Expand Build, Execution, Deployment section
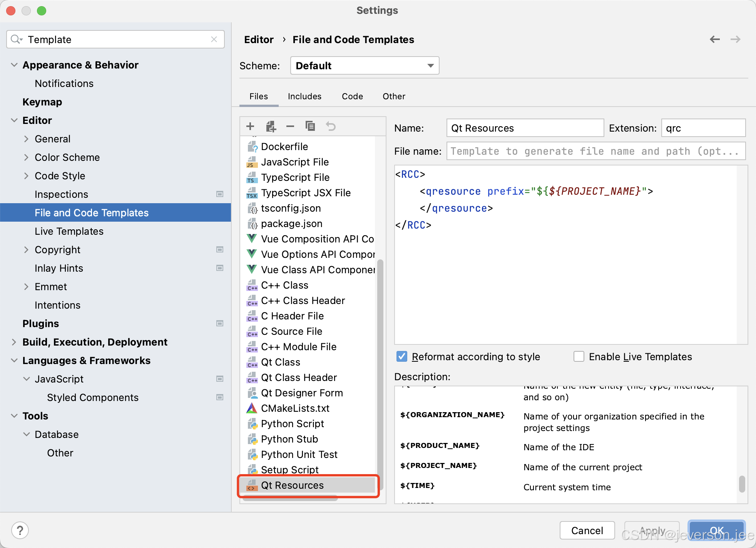The height and width of the screenshot is (548, 756). 14,342
